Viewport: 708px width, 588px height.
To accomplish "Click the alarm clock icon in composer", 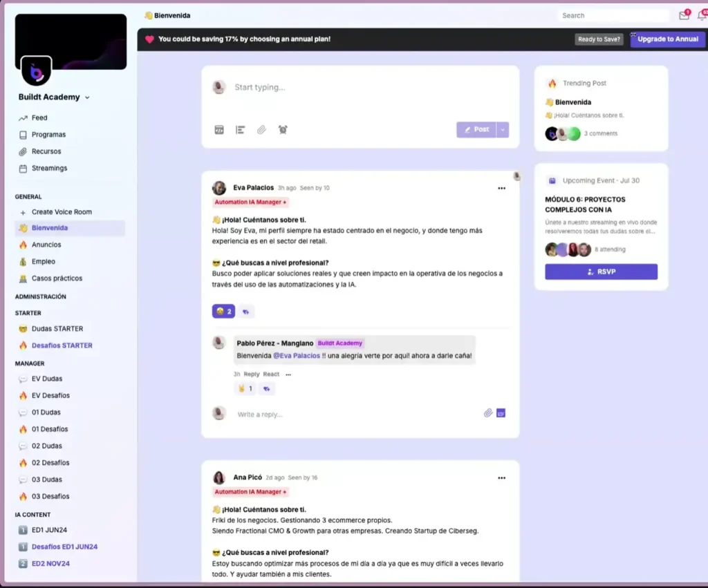I will [x=283, y=129].
